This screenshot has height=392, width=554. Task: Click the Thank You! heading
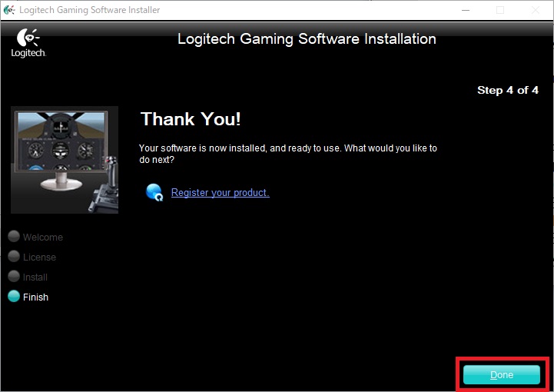[x=191, y=119]
